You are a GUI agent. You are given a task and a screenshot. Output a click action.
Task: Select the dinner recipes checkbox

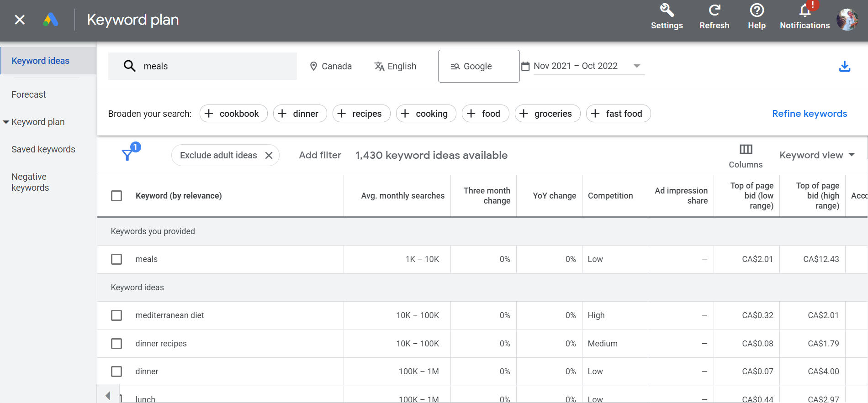point(116,344)
